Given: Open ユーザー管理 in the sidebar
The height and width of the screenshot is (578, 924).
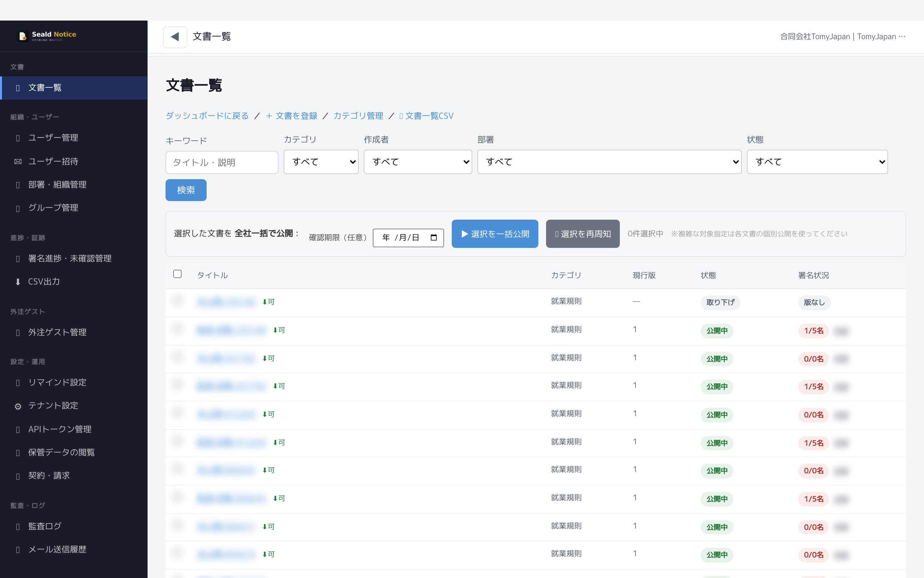Looking at the screenshot, I should click(74, 138).
